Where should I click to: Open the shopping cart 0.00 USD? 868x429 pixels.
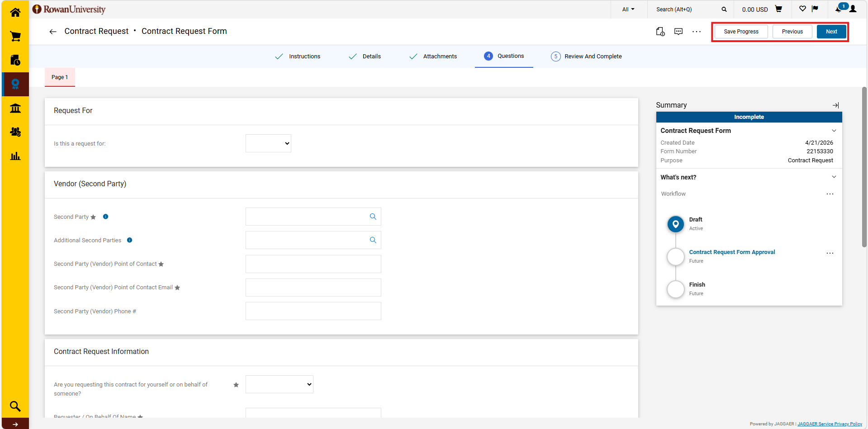click(x=762, y=9)
